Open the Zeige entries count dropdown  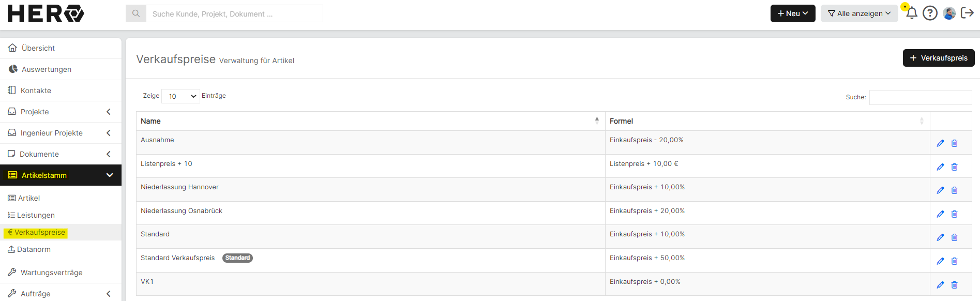click(x=181, y=96)
